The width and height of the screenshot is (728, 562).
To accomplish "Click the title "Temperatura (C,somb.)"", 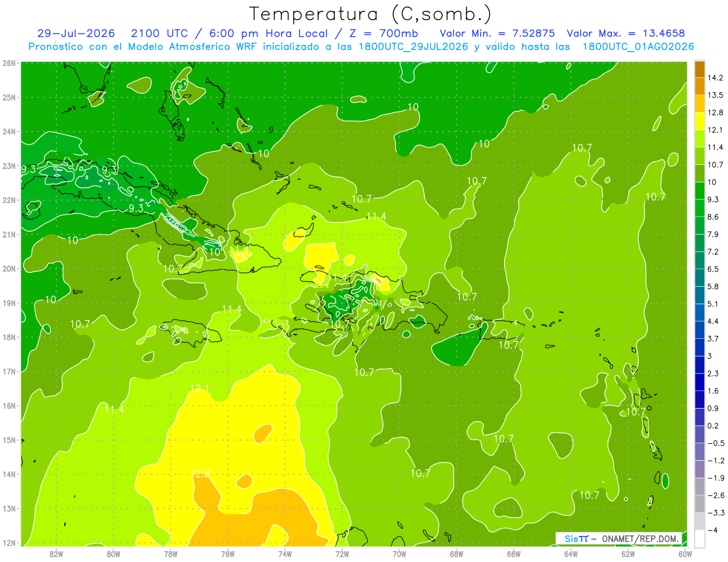I will point(371,15).
